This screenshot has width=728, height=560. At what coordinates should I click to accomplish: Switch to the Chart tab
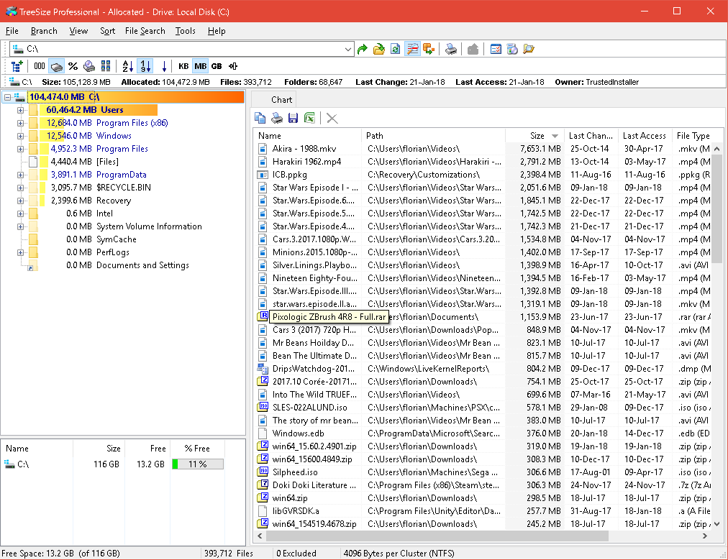tap(281, 100)
